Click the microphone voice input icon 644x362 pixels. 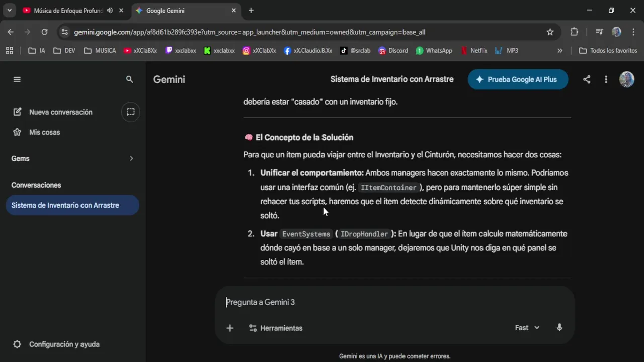(x=559, y=328)
